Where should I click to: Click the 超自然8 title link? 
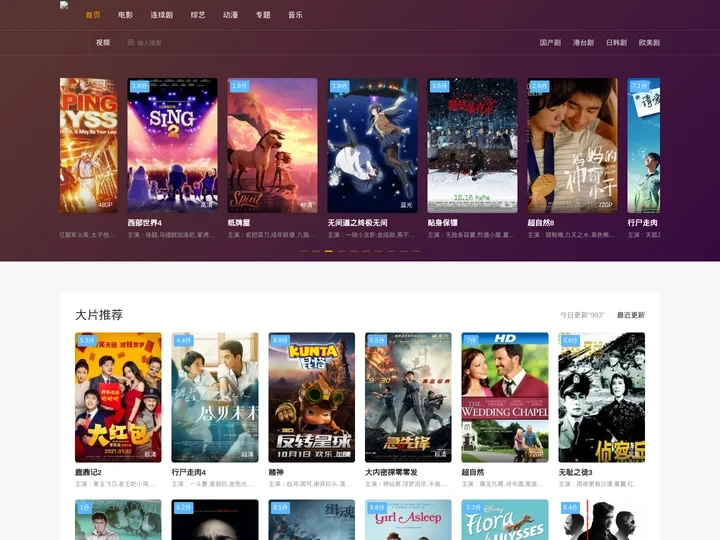(541, 223)
